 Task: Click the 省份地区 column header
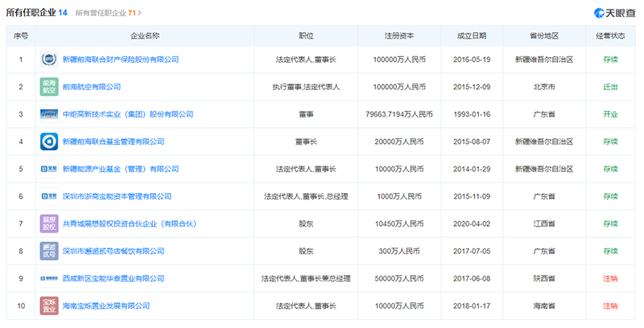point(544,36)
